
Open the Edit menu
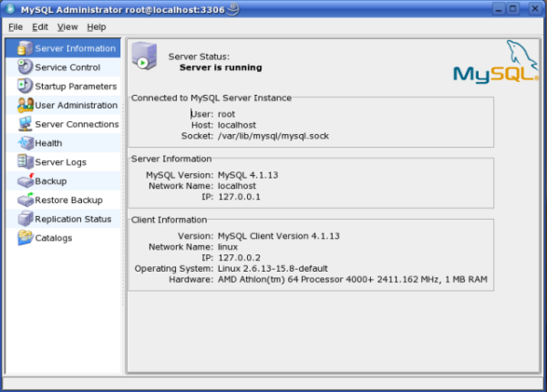pos(40,27)
